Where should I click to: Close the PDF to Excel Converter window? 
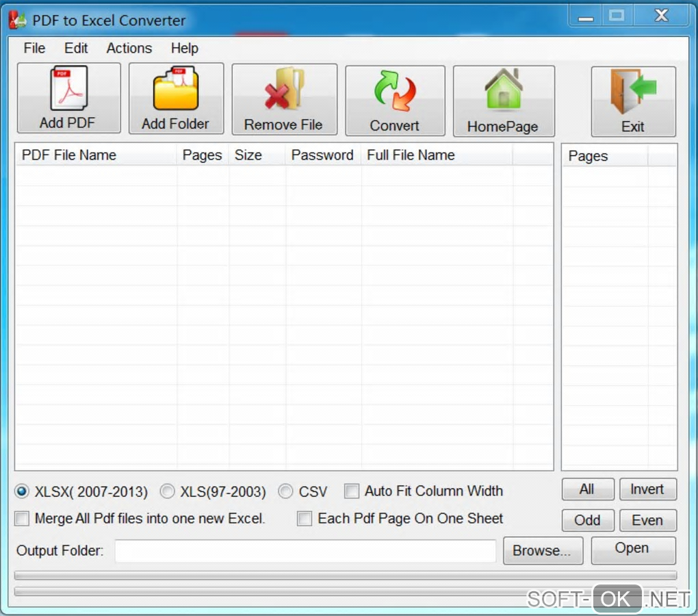pyautogui.click(x=662, y=16)
